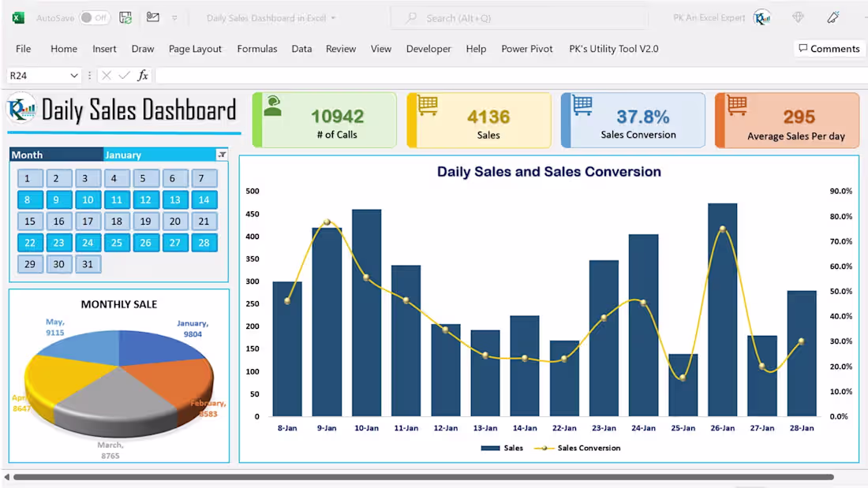Click the email share icon next to Save
868x488 pixels.
pos(153,17)
